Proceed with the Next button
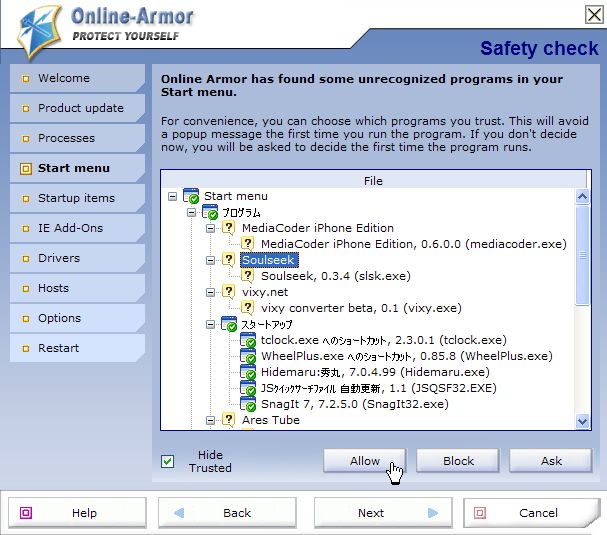Image resolution: width=607 pixels, height=535 pixels. (x=383, y=513)
